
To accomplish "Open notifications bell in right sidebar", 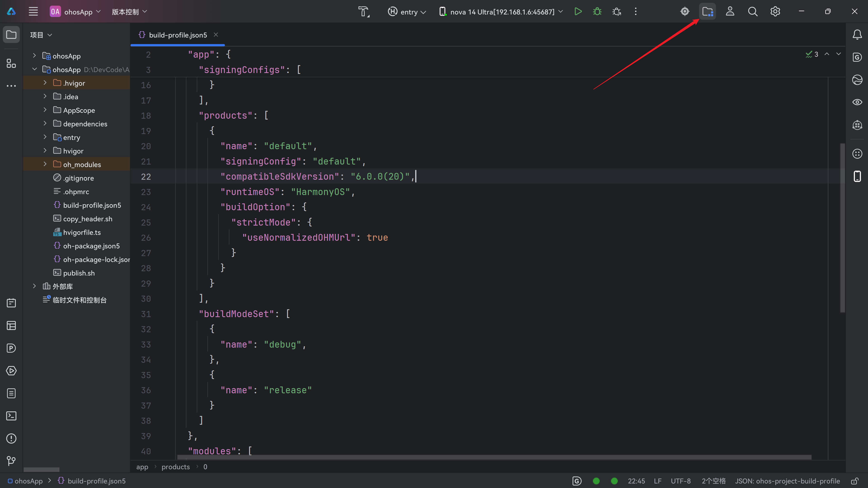I will pyautogui.click(x=857, y=34).
